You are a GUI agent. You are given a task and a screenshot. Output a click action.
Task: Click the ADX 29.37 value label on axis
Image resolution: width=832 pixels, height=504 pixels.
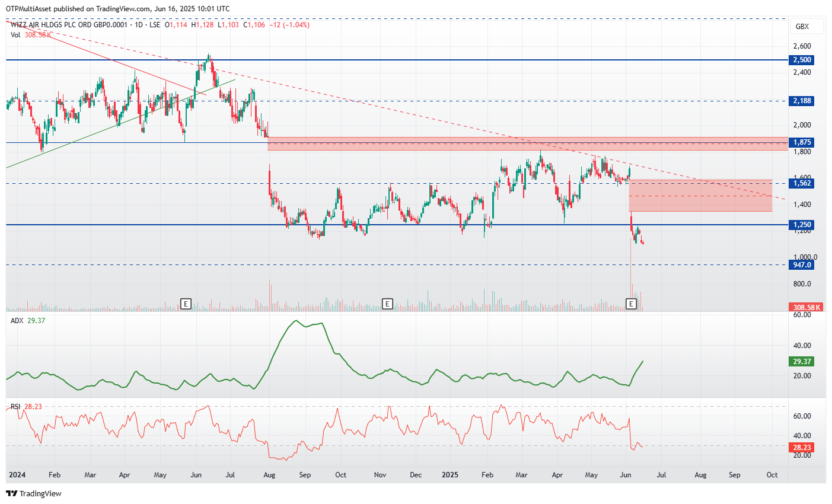tap(802, 361)
